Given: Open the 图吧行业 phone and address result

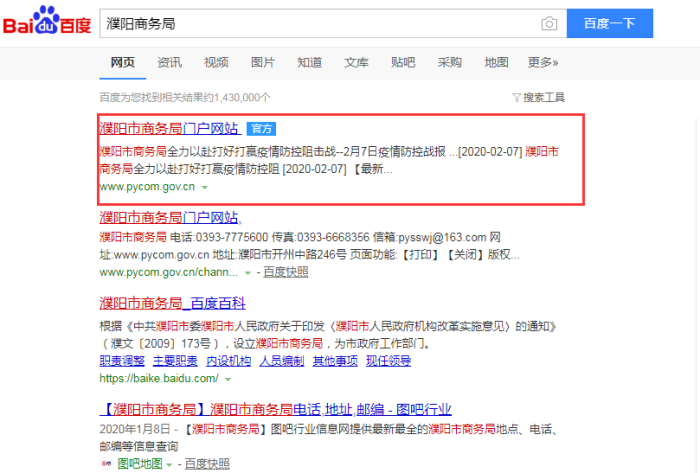Looking at the screenshot, I should pos(275,409).
